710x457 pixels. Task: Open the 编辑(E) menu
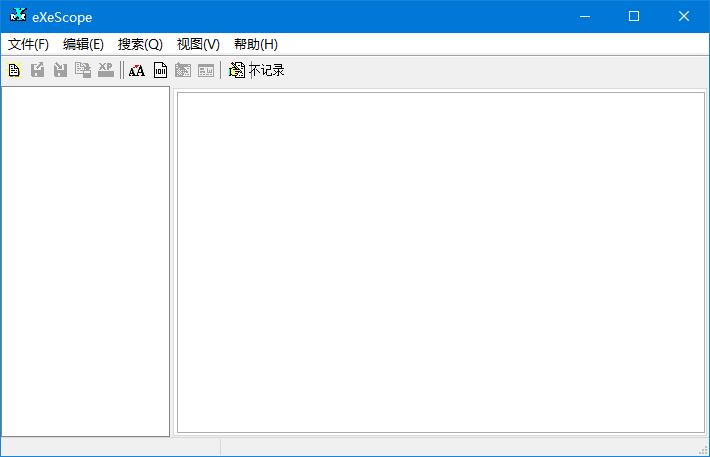click(x=83, y=44)
